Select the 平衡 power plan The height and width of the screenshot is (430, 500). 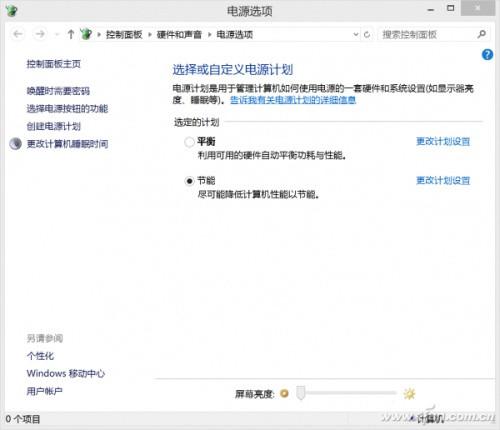pos(189,142)
